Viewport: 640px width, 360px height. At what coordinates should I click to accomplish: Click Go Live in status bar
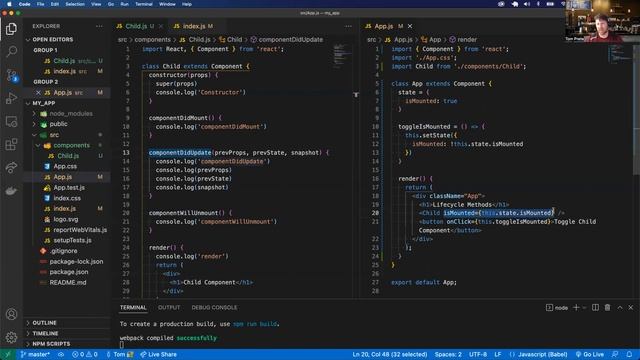pyautogui.click(x=590, y=354)
